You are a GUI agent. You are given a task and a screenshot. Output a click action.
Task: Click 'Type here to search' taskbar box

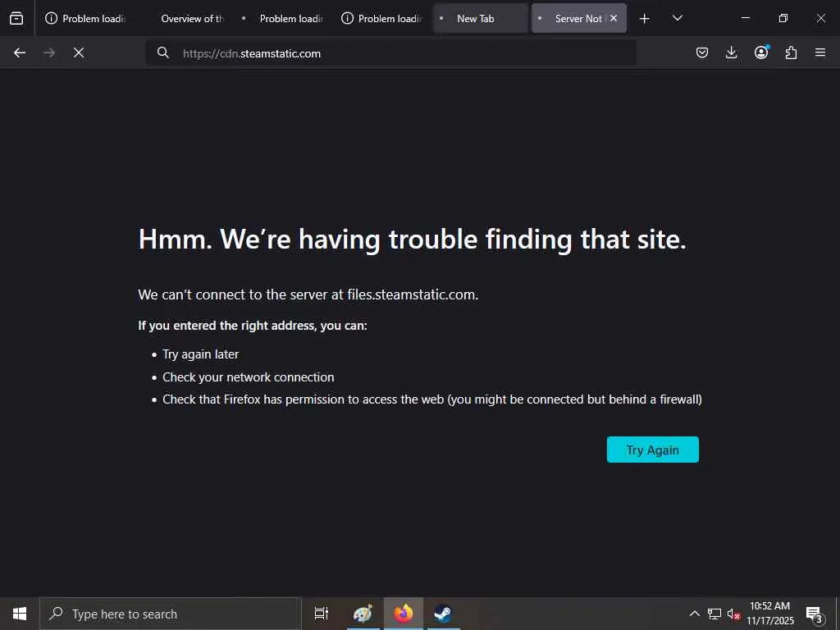click(171, 614)
